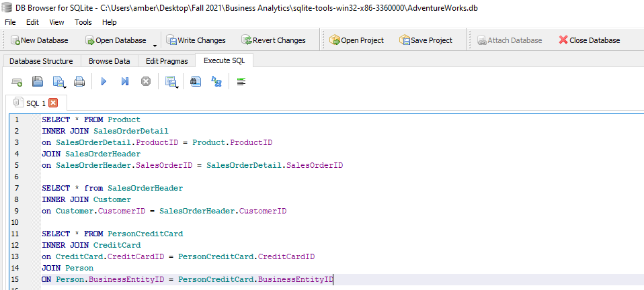Open the File menu
The image size is (644, 290).
click(x=10, y=22)
